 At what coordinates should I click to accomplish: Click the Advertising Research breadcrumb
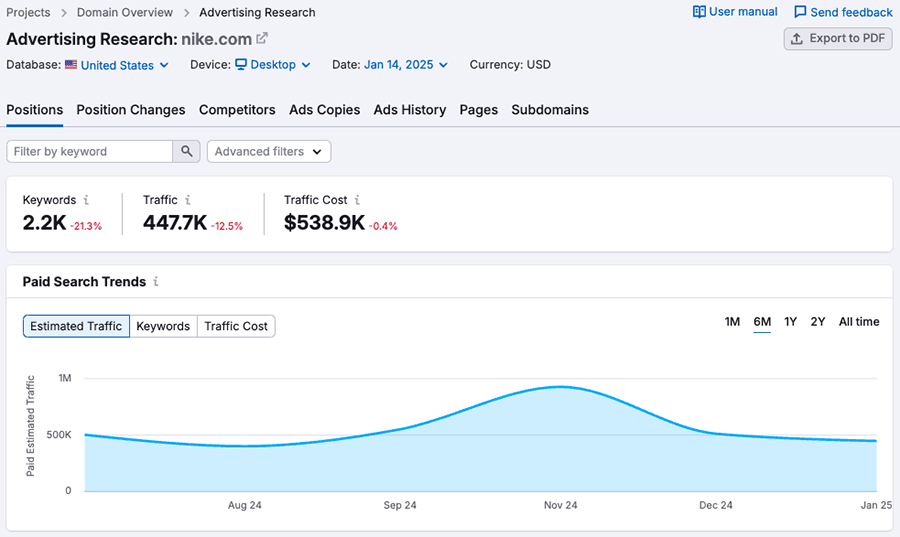(x=257, y=12)
